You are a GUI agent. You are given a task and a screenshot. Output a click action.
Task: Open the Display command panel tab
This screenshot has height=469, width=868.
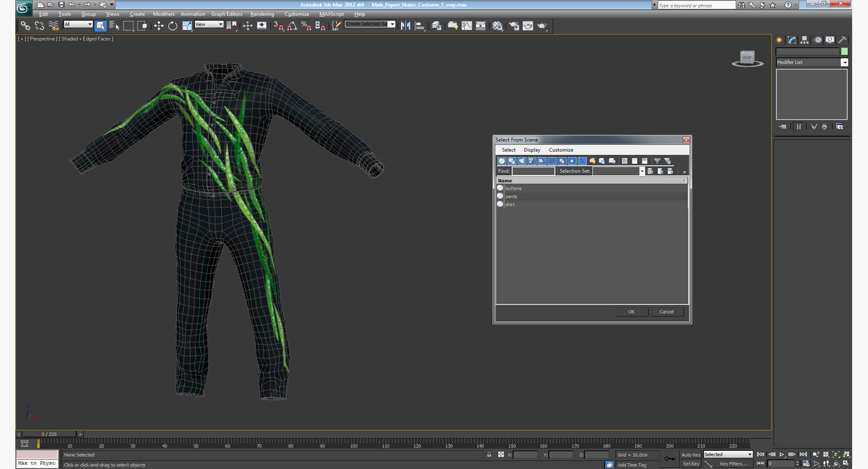(x=830, y=40)
